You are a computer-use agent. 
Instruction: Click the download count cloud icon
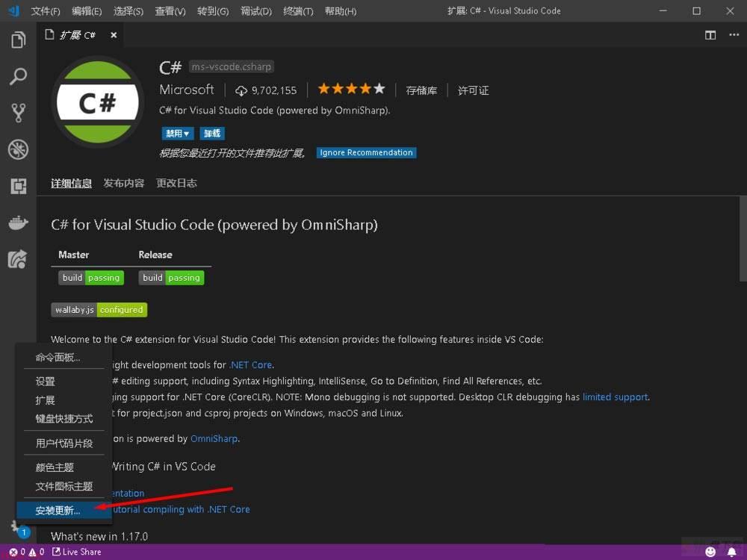tap(241, 90)
